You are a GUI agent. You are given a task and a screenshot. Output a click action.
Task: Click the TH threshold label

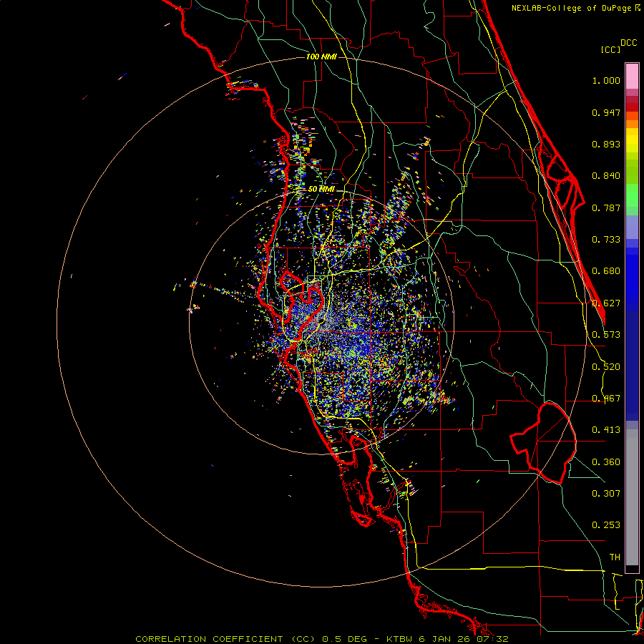pos(615,557)
